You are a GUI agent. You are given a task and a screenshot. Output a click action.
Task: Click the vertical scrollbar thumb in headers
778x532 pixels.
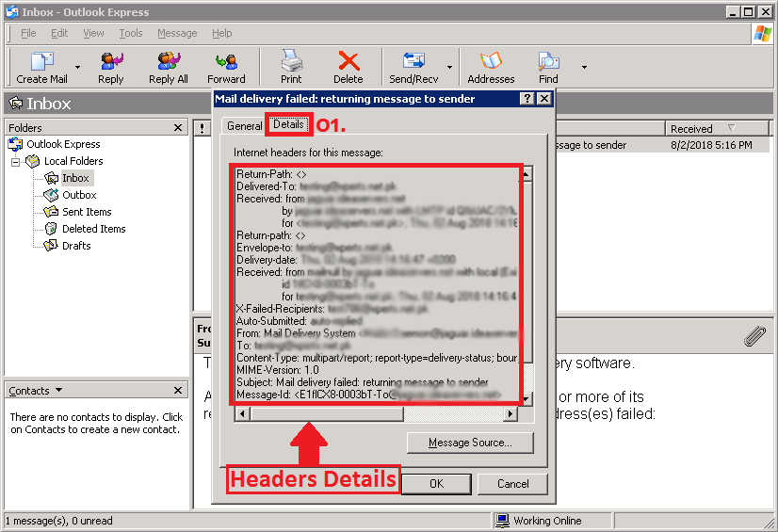(527, 271)
